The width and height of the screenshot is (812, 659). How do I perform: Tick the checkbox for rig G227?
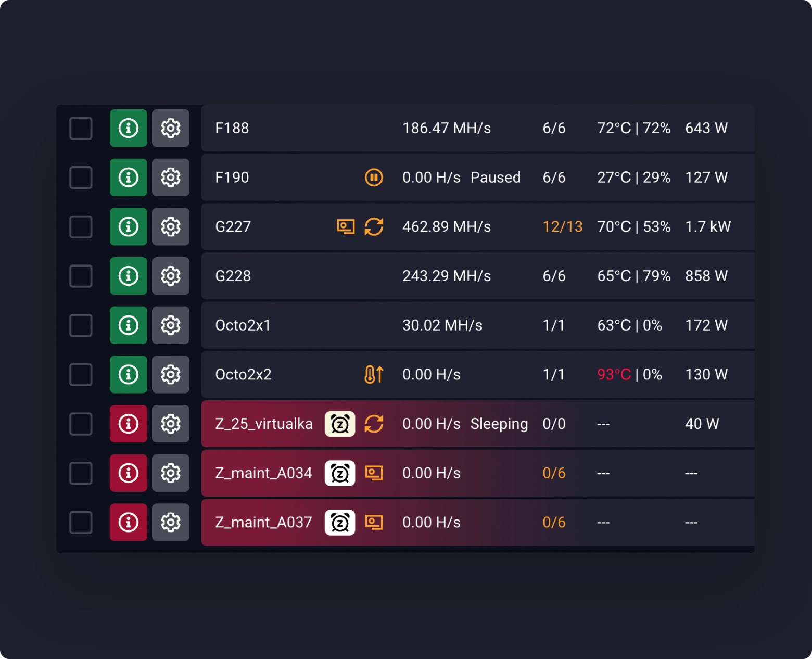click(x=81, y=227)
